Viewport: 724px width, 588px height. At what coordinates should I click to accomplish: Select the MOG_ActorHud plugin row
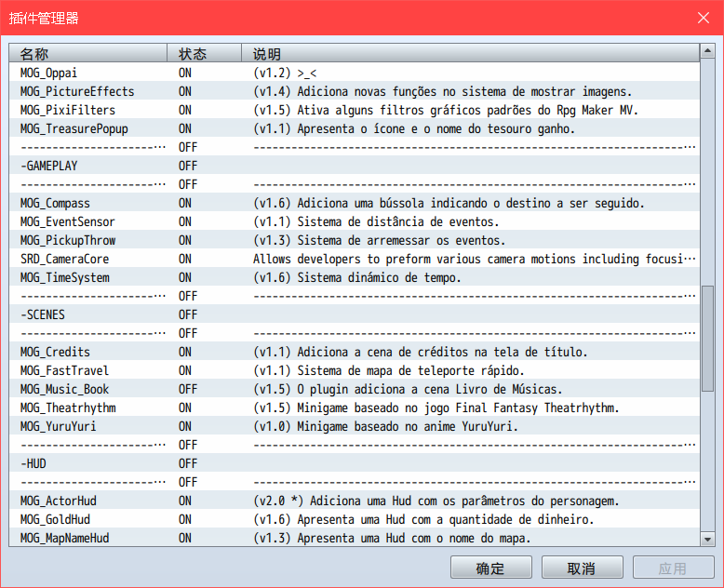click(355, 501)
